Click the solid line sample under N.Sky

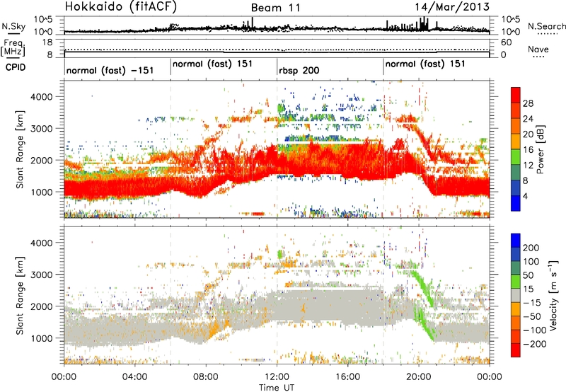tap(13, 33)
